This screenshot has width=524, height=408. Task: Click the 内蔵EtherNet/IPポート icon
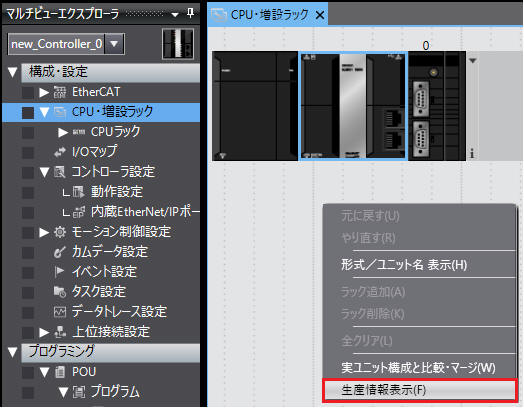pyautogui.click(x=79, y=212)
